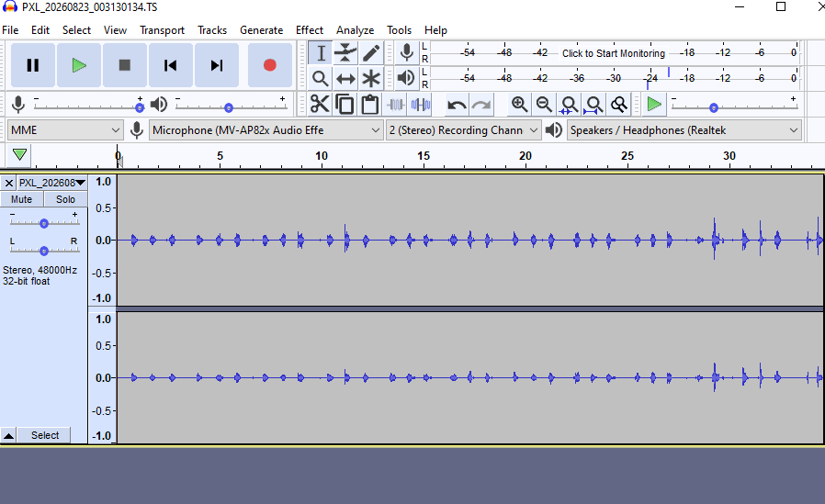The height and width of the screenshot is (504, 825).
Task: Open the Tracks menu
Action: pos(212,30)
